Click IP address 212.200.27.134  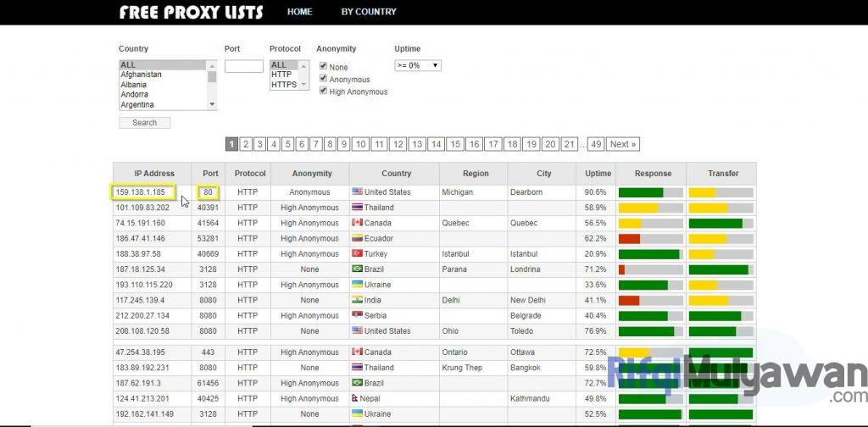[x=142, y=316]
